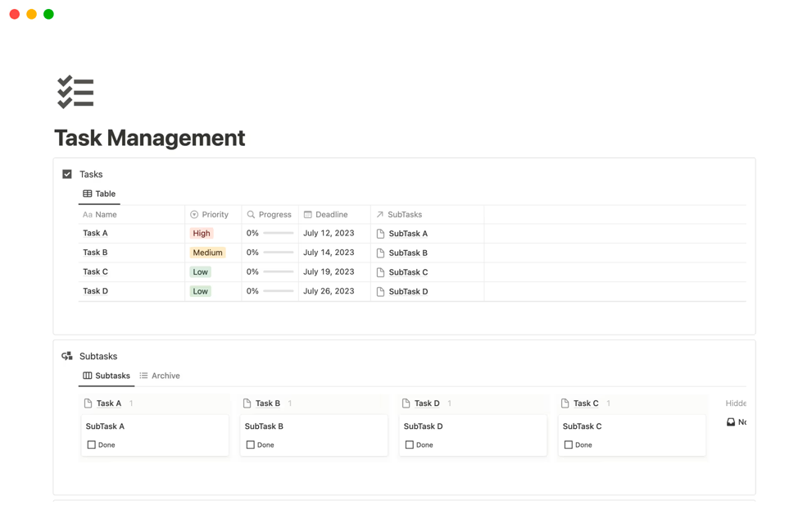Image resolution: width=812 pixels, height=506 pixels.
Task: Open the Medium priority selector on Task B
Action: click(x=207, y=252)
